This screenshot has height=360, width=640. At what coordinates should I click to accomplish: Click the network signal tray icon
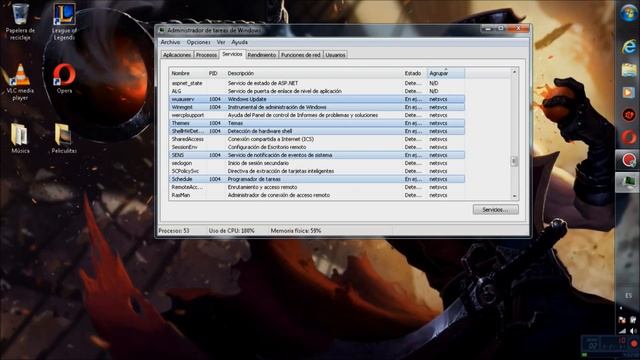622,331
